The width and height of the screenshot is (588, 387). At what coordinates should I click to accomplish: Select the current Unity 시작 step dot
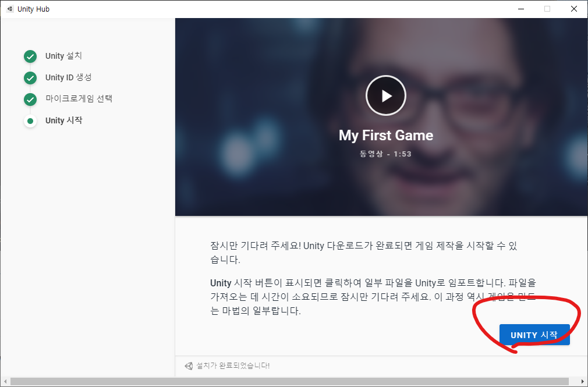[30, 121]
